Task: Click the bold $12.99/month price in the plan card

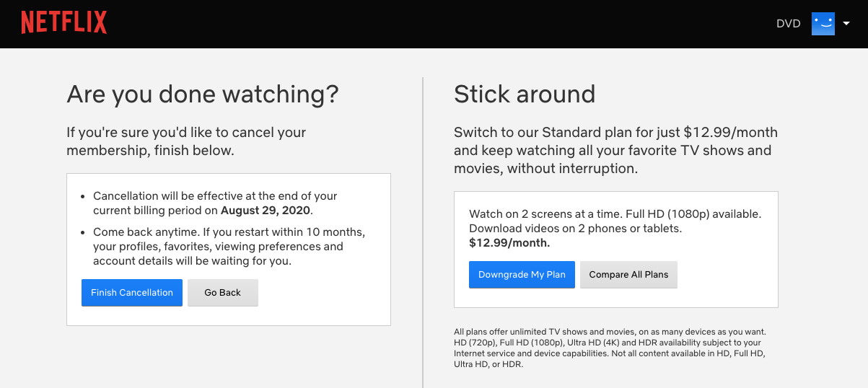Action: 509,243
